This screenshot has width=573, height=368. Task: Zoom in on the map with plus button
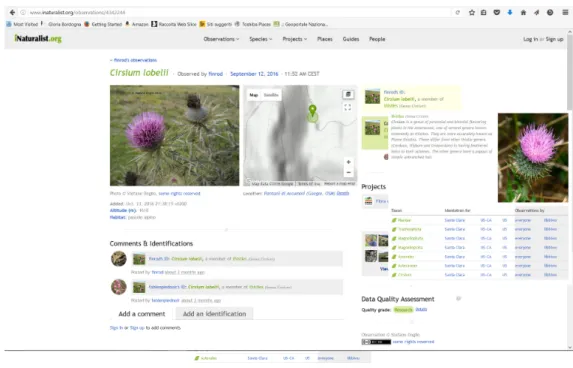point(348,162)
